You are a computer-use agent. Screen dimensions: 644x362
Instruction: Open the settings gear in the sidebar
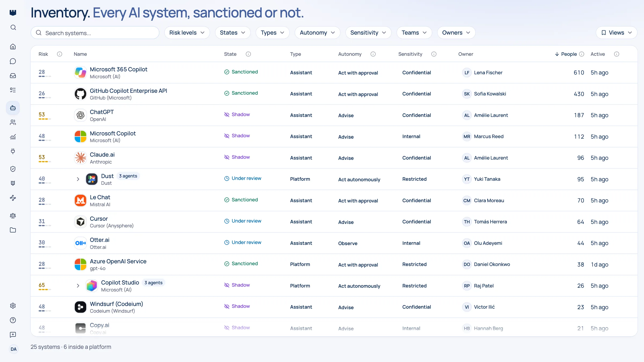pyautogui.click(x=13, y=306)
